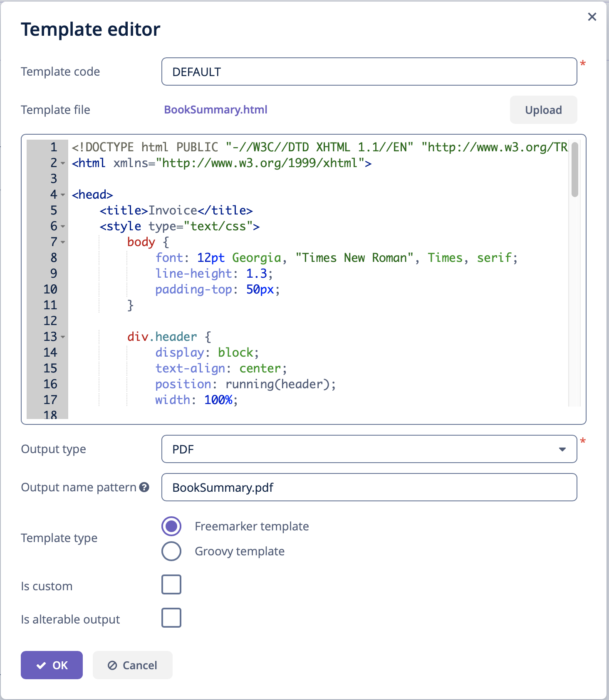Click line number 12 in the gutter
The image size is (609, 700).
50,321
